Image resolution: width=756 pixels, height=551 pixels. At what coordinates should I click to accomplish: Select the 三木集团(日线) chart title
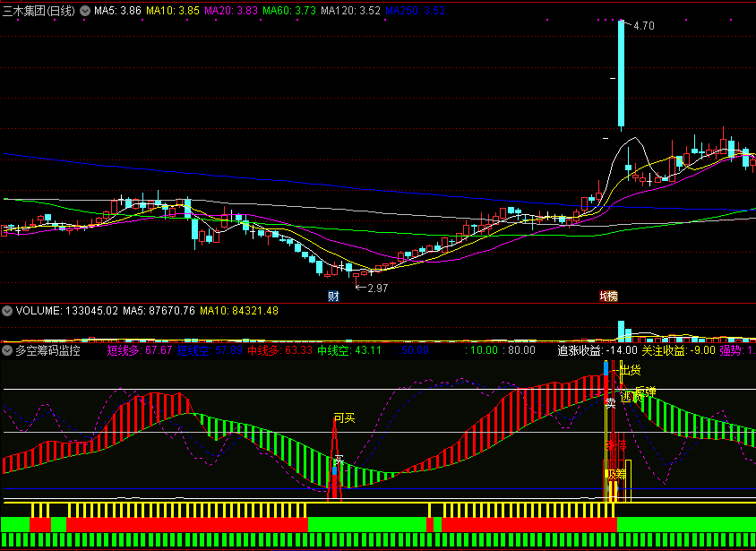(x=39, y=11)
